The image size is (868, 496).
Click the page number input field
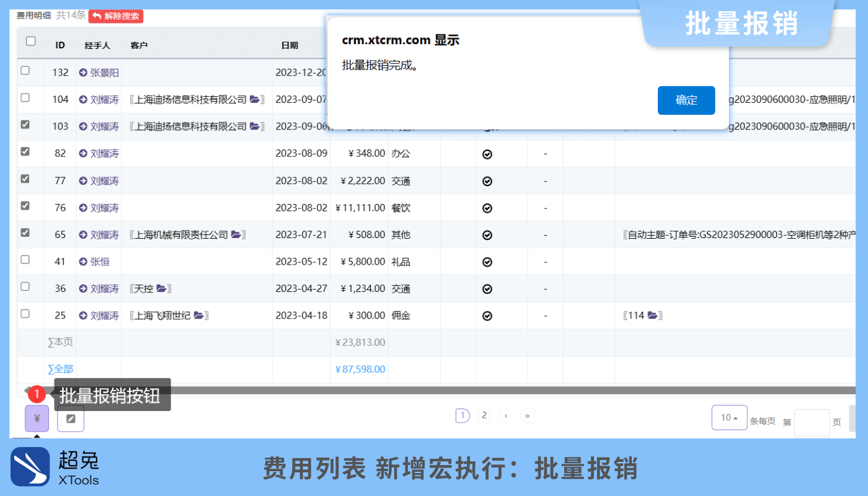point(812,422)
